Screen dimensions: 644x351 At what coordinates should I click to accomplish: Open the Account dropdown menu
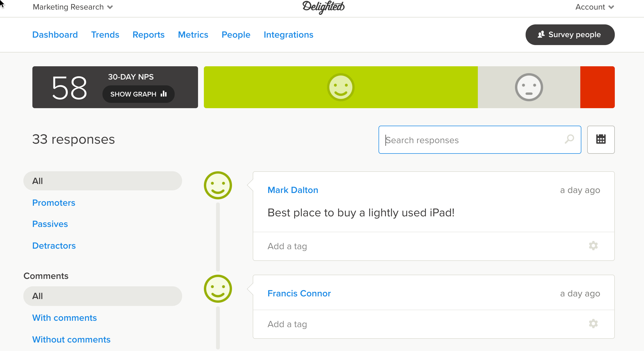click(x=595, y=7)
